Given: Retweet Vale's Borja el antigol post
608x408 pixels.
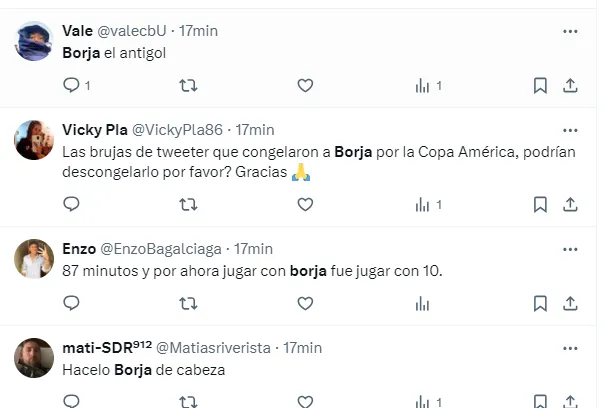Looking at the screenshot, I should point(188,85).
